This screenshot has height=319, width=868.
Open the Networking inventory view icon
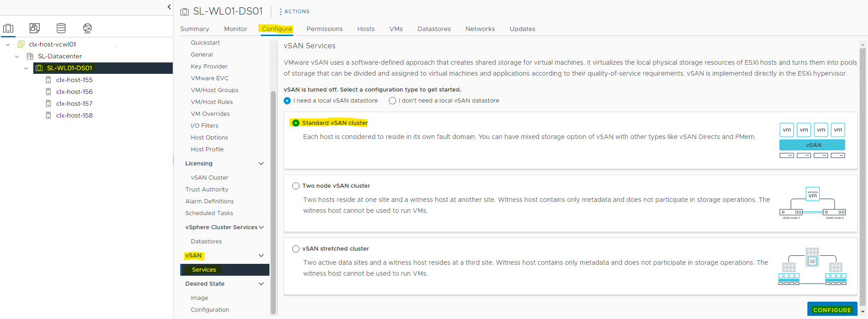(x=88, y=28)
